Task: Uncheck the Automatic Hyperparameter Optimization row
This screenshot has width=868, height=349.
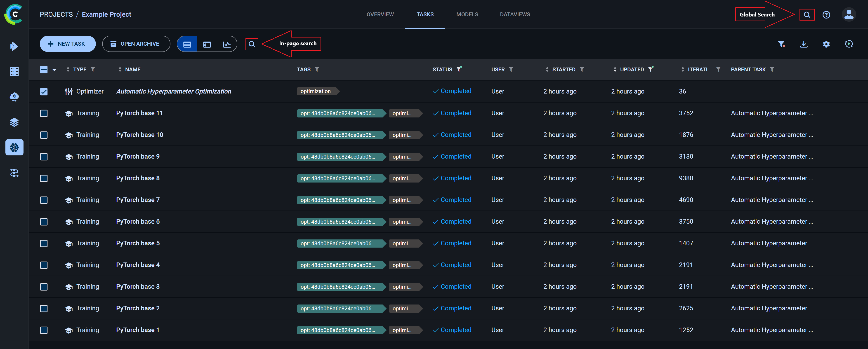Action: click(44, 91)
